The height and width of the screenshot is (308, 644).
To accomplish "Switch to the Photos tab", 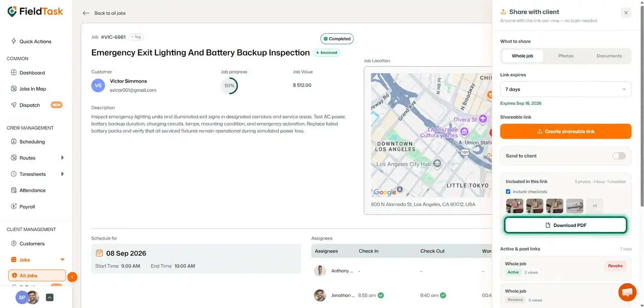I will [566, 56].
